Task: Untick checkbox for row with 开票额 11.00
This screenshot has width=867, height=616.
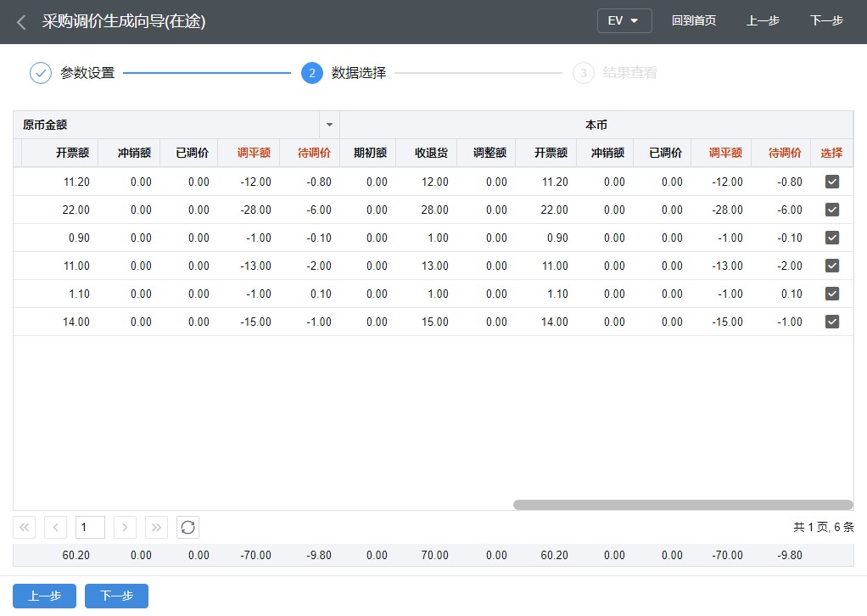Action: (831, 266)
